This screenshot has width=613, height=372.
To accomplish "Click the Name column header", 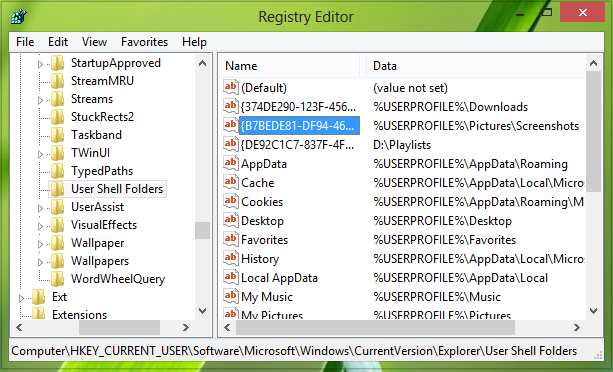I will click(x=289, y=66).
